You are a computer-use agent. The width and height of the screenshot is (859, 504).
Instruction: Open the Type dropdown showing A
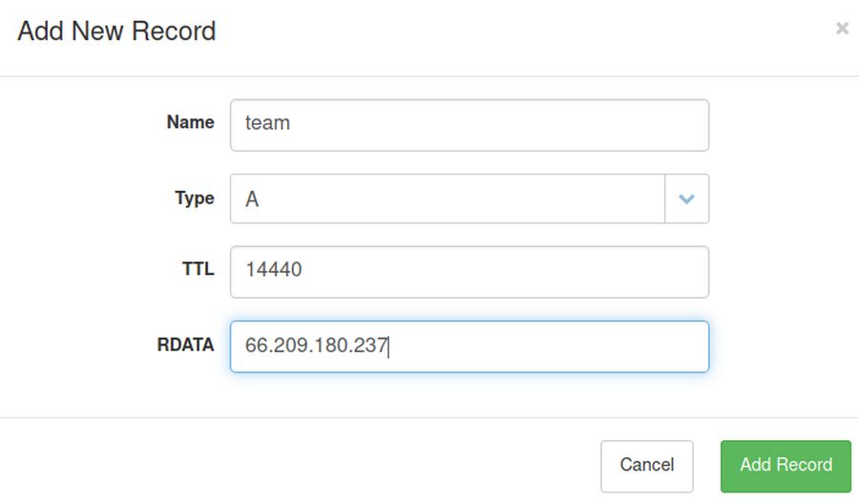point(447,199)
